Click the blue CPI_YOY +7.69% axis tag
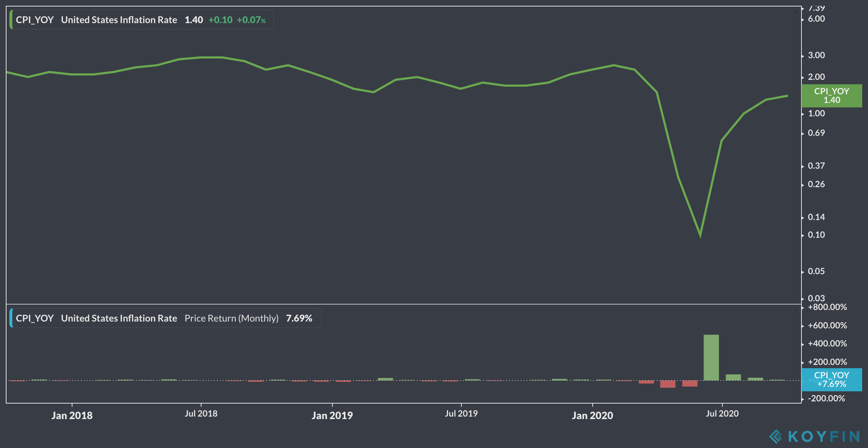The image size is (868, 448). pos(831,380)
